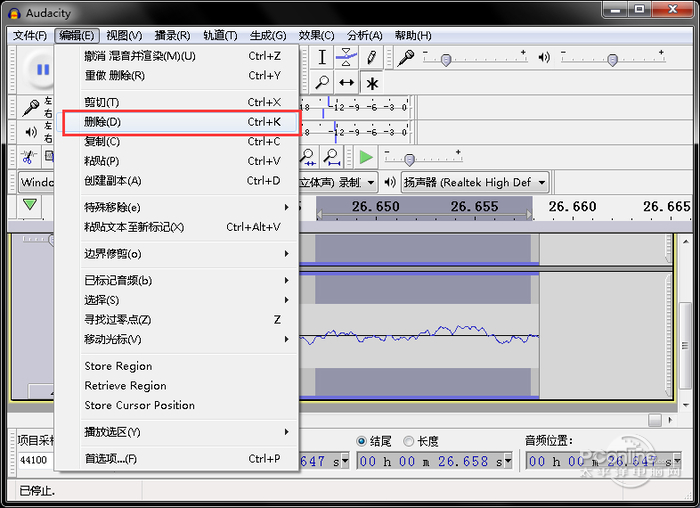The image size is (700, 508).
Task: Click the Cut scissors toolbar icon
Action: click(28, 157)
